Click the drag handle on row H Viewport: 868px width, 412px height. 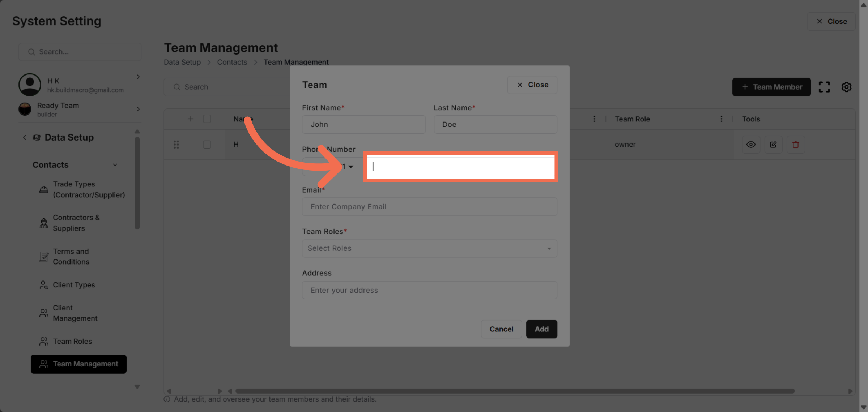(x=176, y=145)
